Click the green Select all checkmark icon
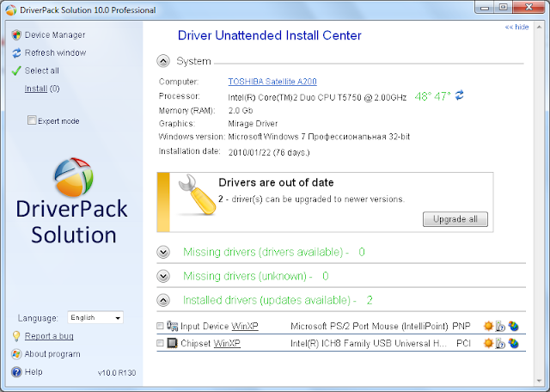The width and height of the screenshot is (550, 392). pos(16,70)
